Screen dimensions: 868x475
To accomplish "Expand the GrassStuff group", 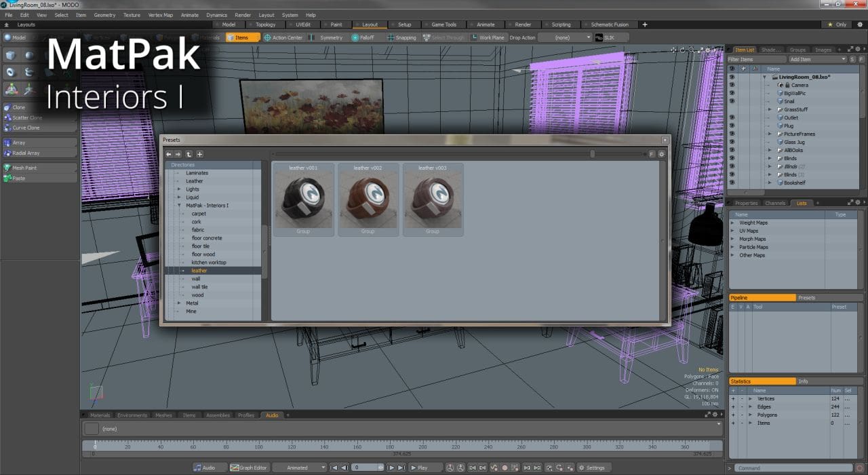I will 770,109.
